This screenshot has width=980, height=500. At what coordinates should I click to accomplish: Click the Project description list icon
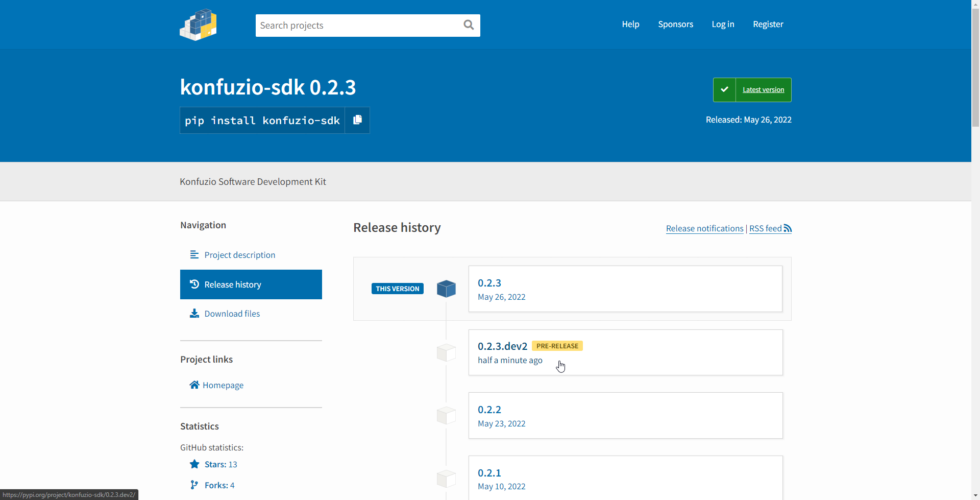194,254
